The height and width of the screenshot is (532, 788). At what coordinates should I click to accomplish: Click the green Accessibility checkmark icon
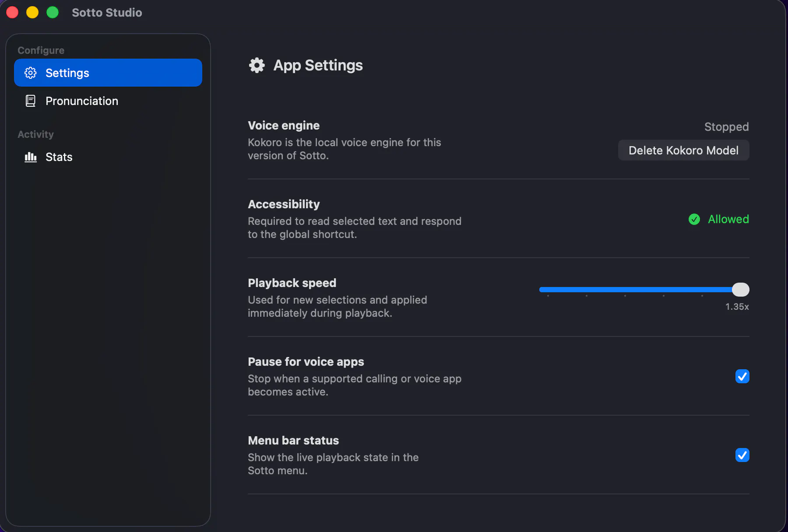tap(694, 219)
